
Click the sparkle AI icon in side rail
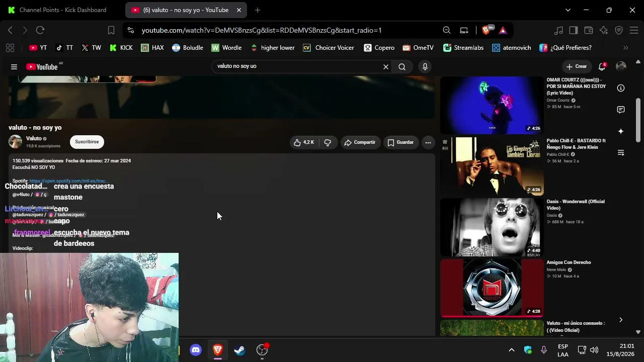[x=621, y=131]
